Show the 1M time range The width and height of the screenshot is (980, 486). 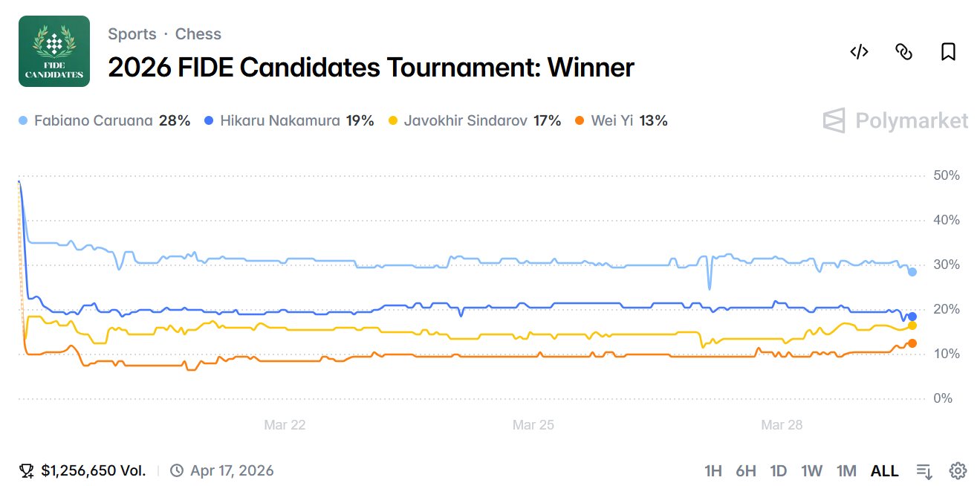tap(846, 470)
